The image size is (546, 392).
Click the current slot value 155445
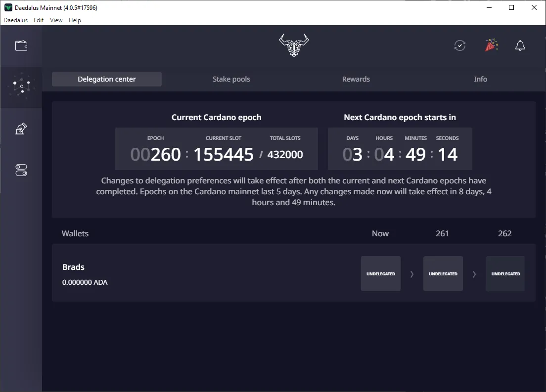click(x=223, y=154)
